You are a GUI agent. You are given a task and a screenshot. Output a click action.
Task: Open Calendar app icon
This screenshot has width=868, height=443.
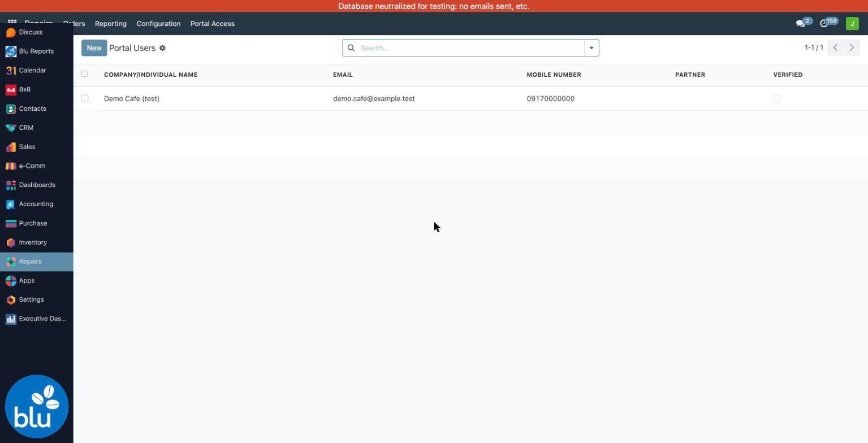click(x=11, y=71)
